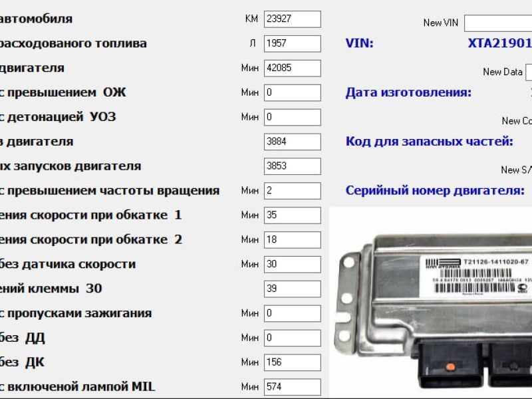Click the field for running without ДД
Screen dimensions: 532x399
[x=292, y=338]
